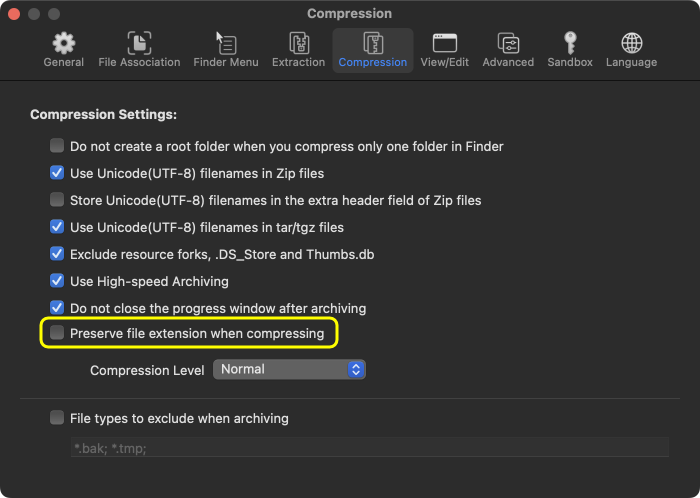The image size is (700, 498).
Task: Enable Preserve file extension when compressing
Action: pos(57,333)
